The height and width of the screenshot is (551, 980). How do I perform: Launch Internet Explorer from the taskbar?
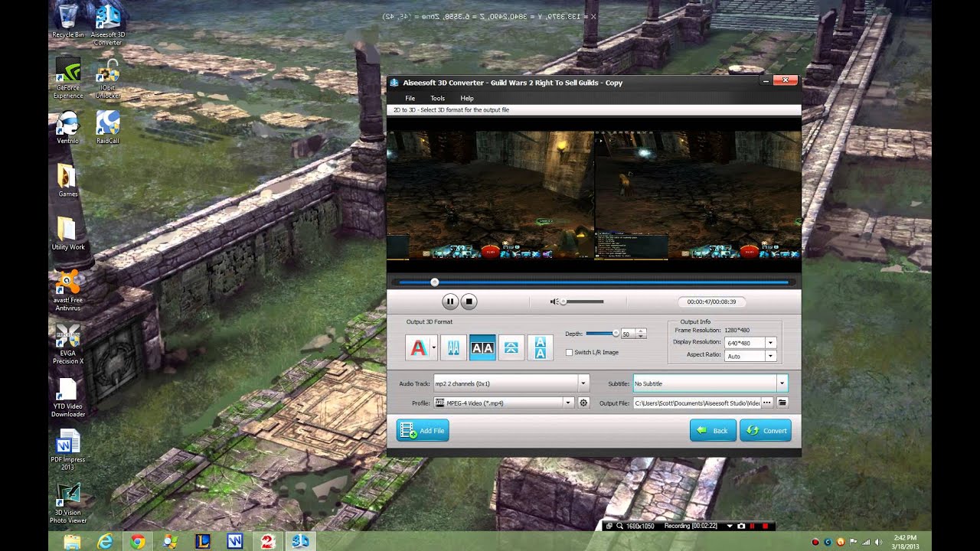click(105, 542)
